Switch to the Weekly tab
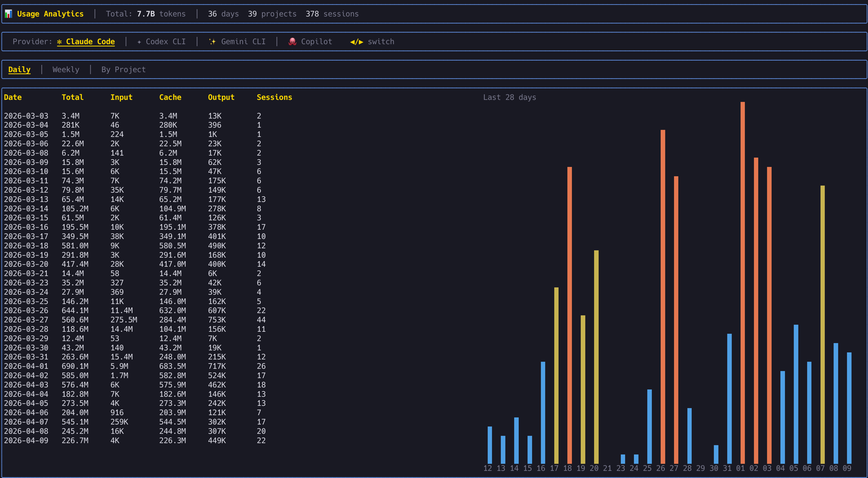This screenshot has height=478, width=868. coord(66,69)
